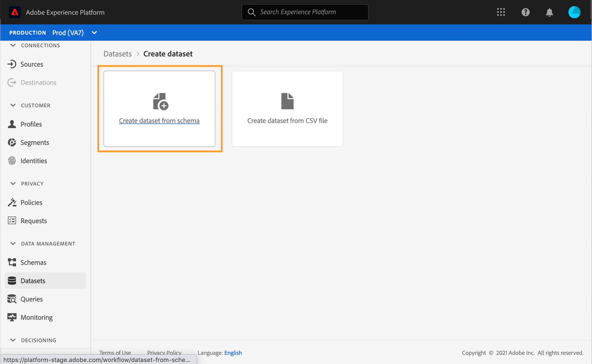This screenshot has width=592, height=364.
Task: Click the help question mark icon
Action: click(525, 12)
